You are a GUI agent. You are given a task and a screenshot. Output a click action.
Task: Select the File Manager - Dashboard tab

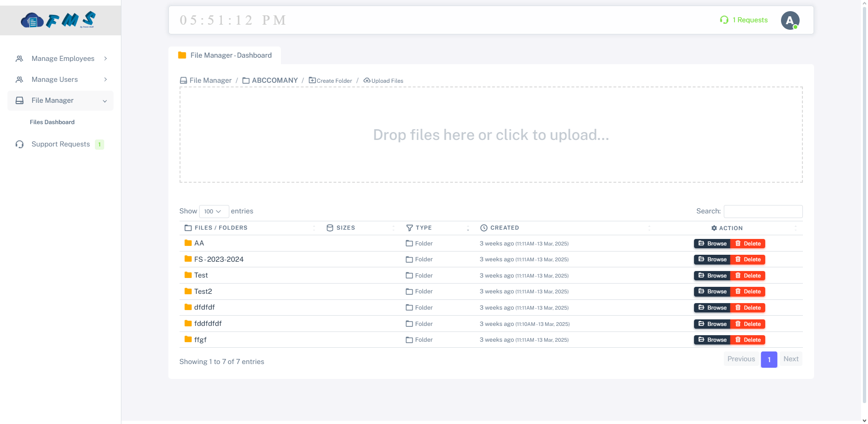click(225, 55)
